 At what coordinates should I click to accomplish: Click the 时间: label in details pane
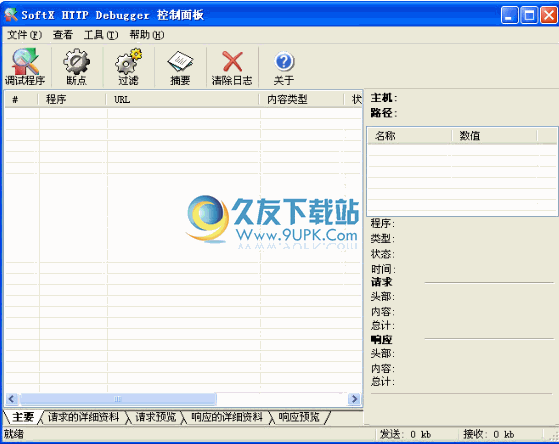pyautogui.click(x=383, y=269)
